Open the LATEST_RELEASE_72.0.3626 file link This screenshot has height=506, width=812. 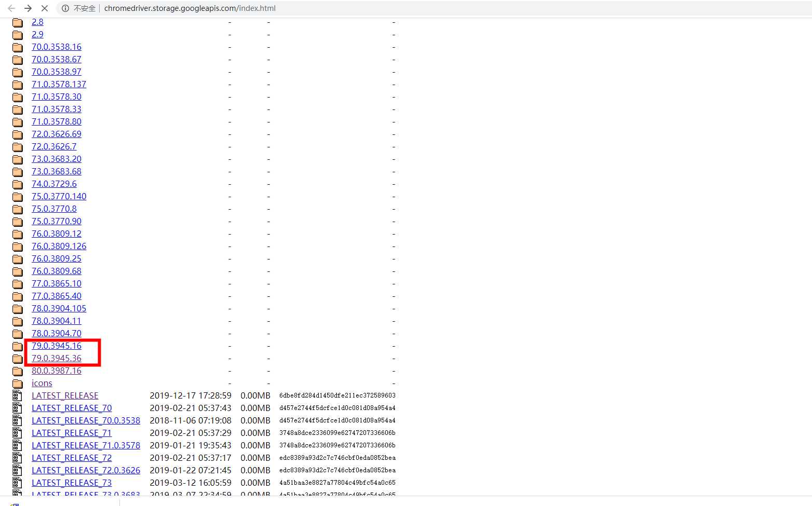tap(86, 470)
